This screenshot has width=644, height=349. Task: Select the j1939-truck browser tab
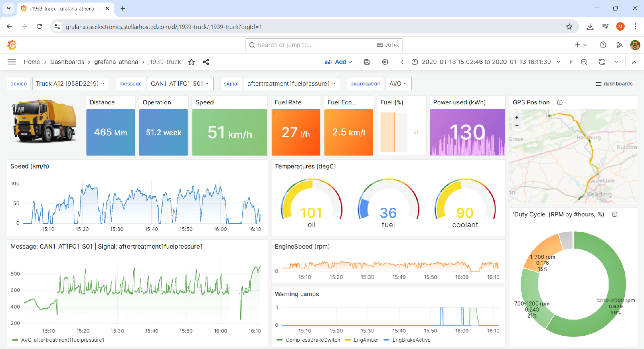click(x=64, y=8)
